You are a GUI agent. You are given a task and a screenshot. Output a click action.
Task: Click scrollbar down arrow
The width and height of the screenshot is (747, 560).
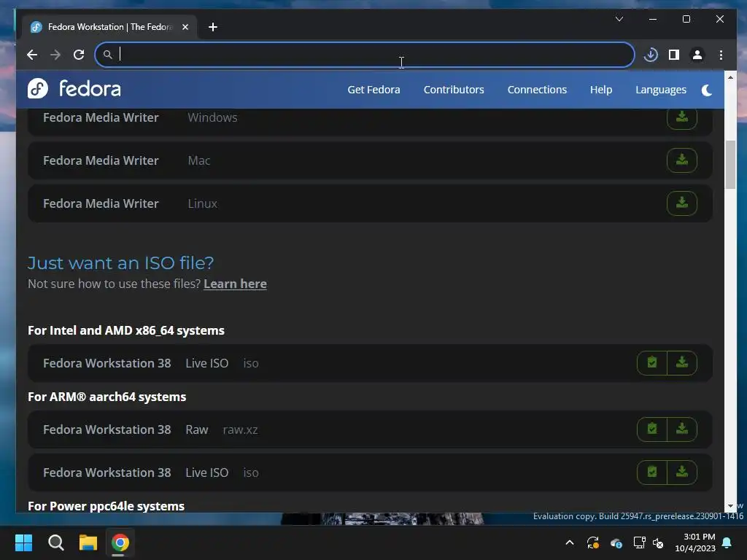point(730,506)
